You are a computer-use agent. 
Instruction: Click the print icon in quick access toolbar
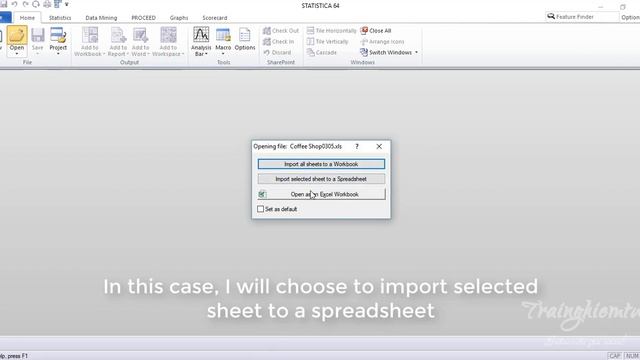(47, 4)
